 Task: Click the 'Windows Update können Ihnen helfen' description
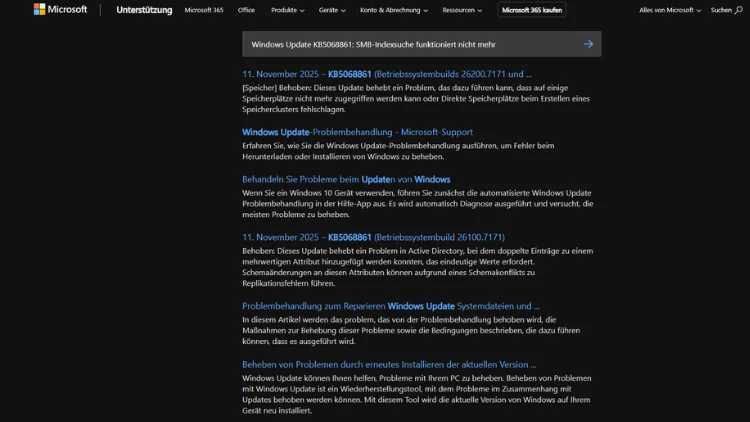pyautogui.click(x=417, y=394)
